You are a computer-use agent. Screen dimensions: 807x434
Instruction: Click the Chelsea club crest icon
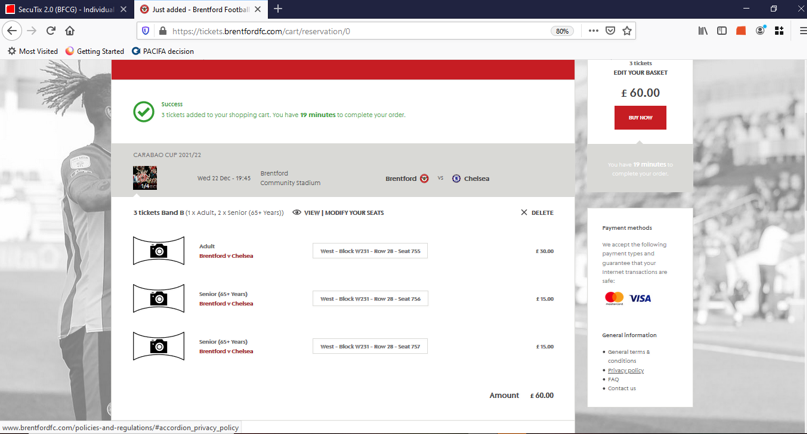(x=456, y=179)
